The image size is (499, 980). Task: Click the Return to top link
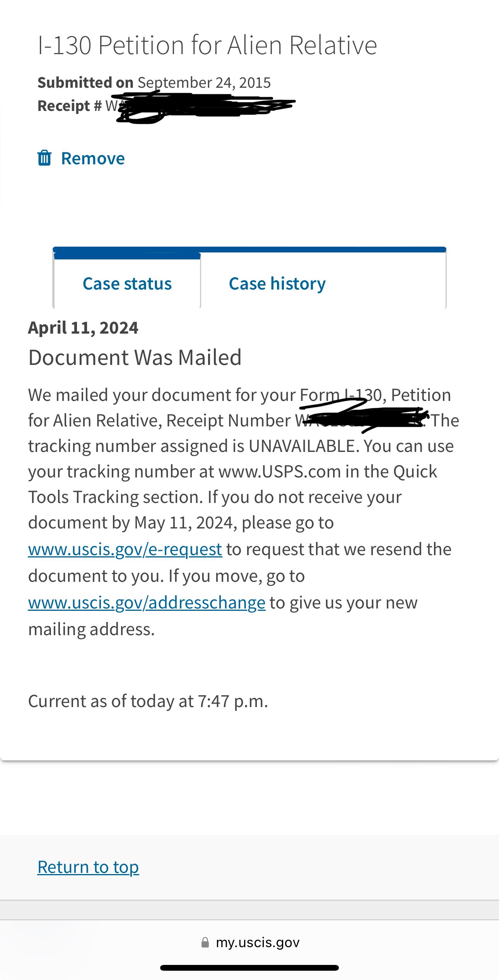88,867
